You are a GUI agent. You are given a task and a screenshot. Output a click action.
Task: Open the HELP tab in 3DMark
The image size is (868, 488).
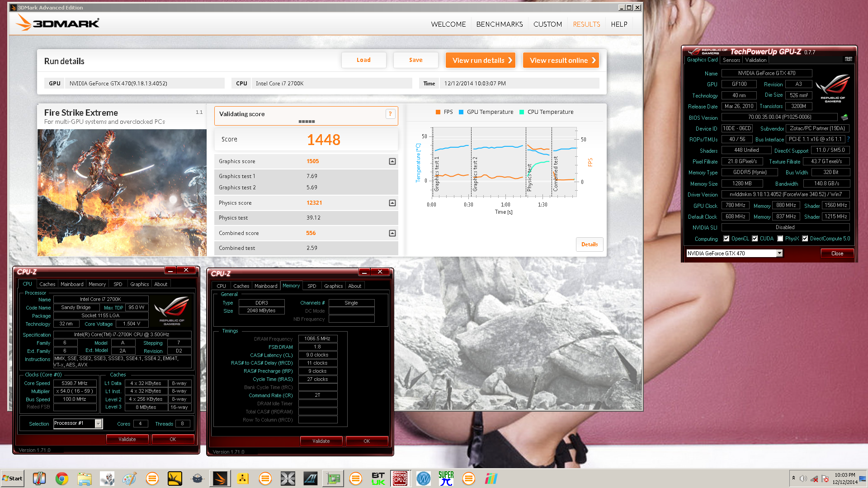(619, 24)
